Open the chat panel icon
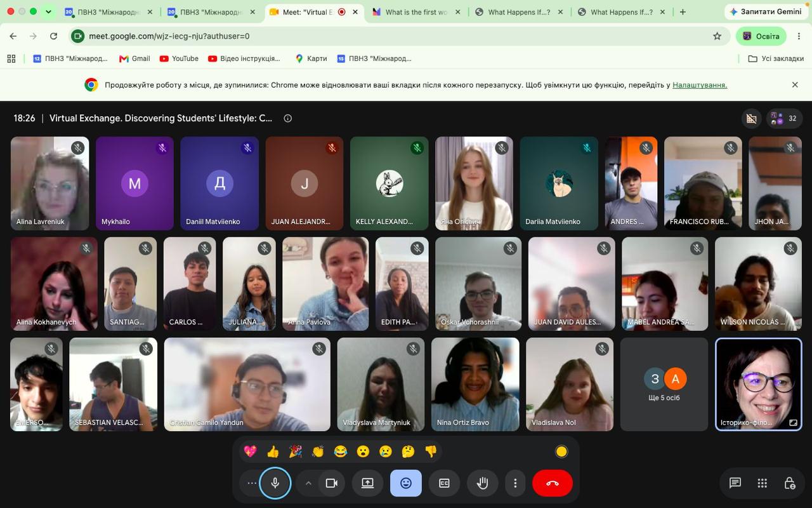 (x=735, y=483)
